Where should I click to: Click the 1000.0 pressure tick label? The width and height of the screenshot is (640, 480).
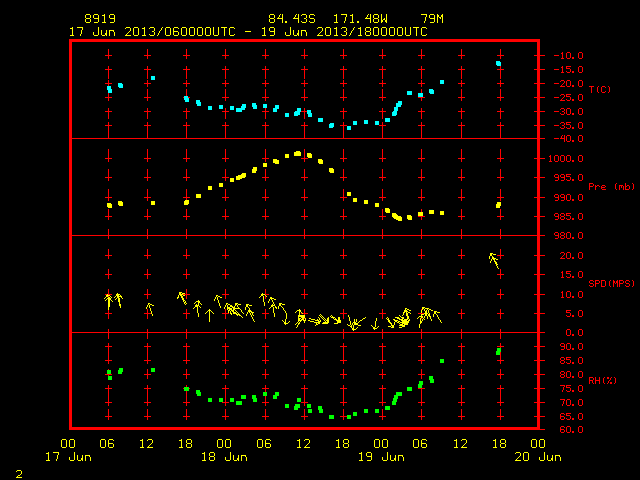(x=565, y=159)
